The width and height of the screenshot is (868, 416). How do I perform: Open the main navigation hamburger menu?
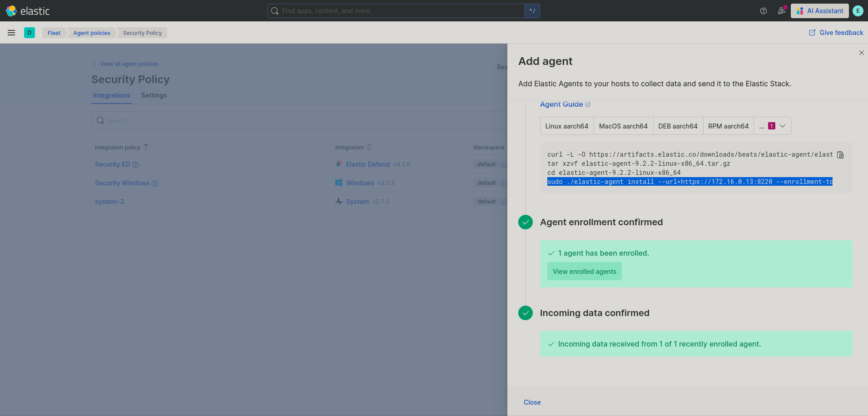click(x=11, y=33)
